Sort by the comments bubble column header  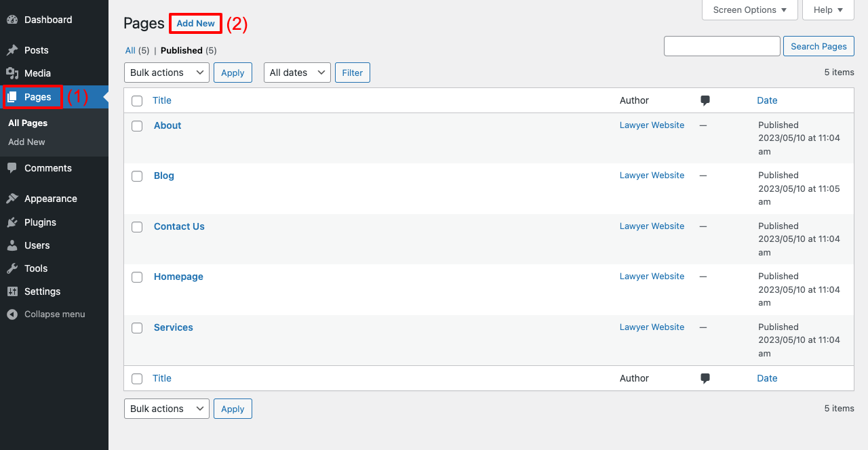(705, 100)
